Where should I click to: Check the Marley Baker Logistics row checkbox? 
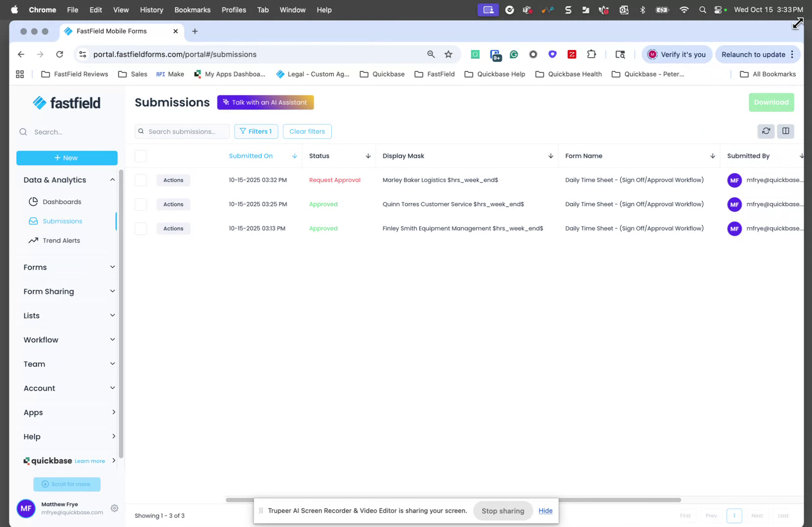(x=140, y=180)
